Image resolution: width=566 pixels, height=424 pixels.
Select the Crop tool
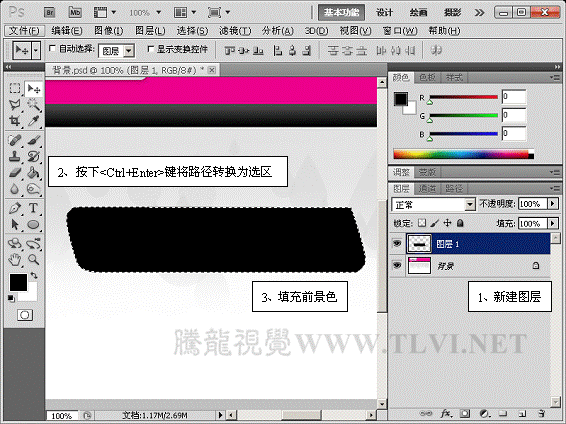coord(15,121)
